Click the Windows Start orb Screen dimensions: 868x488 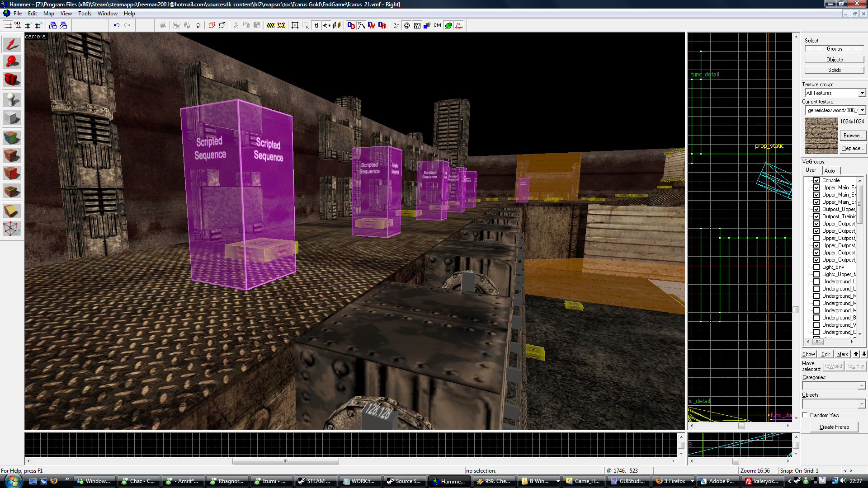[x=12, y=480]
